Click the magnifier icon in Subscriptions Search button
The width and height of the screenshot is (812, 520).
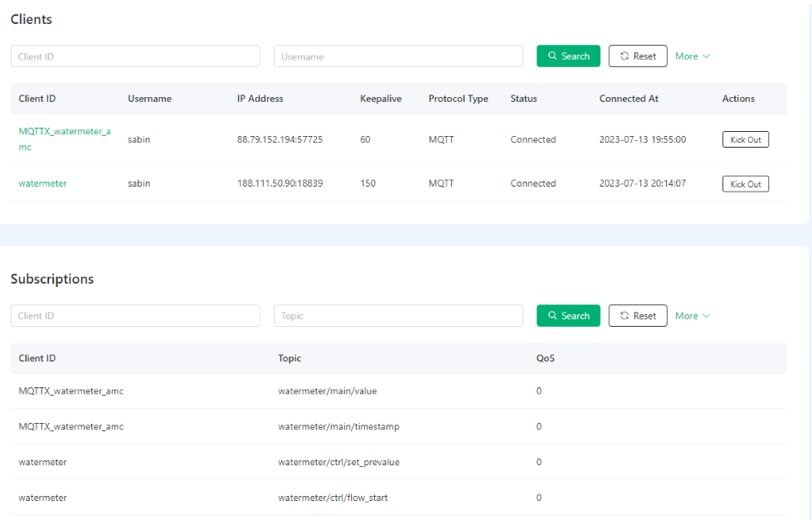point(552,316)
